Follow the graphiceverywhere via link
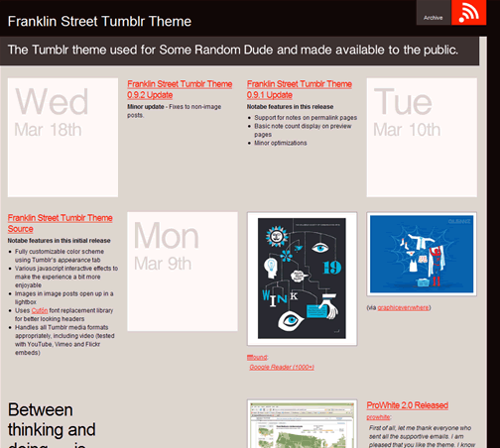 point(403,307)
